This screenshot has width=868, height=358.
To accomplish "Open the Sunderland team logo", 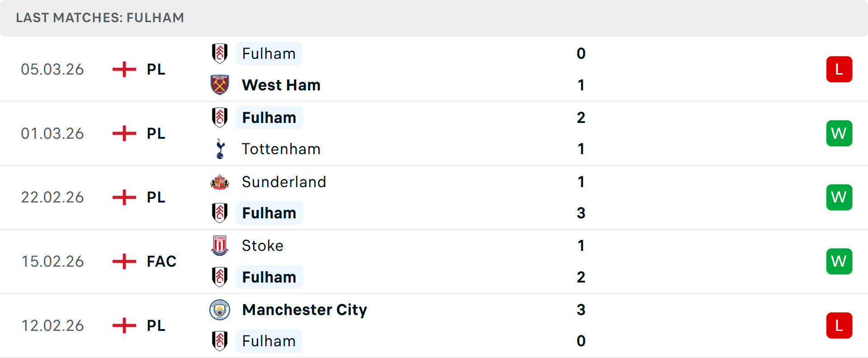I will coord(220,182).
